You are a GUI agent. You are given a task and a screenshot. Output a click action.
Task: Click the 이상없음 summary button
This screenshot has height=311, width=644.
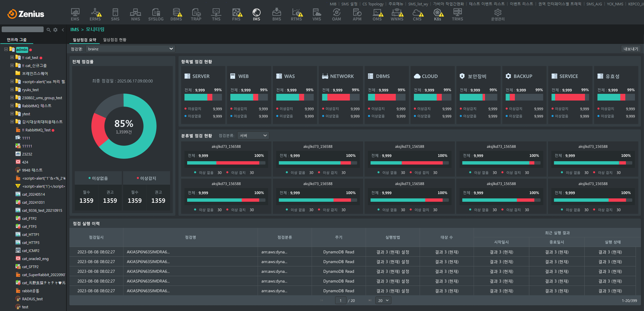coord(98,178)
